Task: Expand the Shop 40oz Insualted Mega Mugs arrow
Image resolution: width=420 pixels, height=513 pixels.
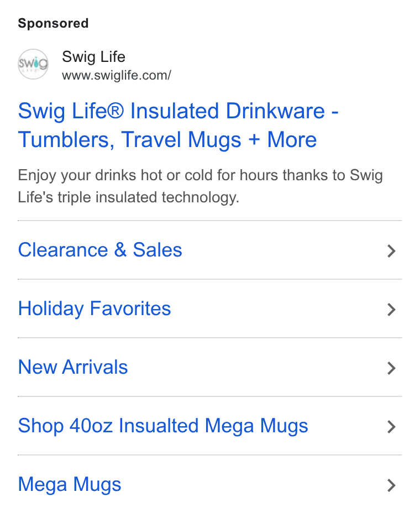Action: [x=392, y=427]
